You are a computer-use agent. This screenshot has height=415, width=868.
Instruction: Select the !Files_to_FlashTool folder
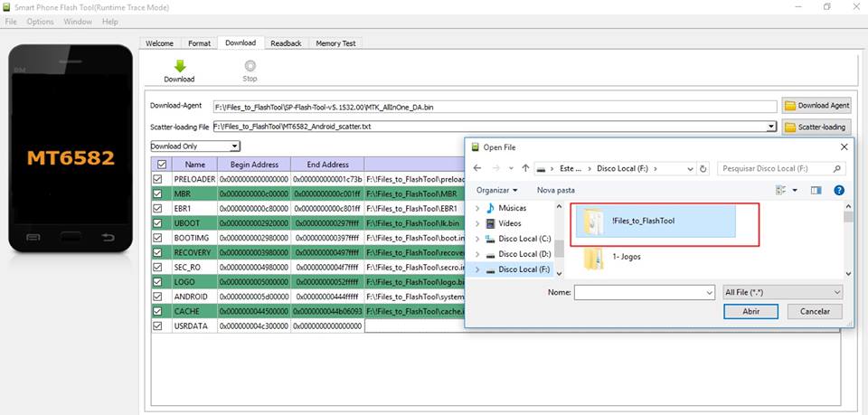tap(656, 221)
